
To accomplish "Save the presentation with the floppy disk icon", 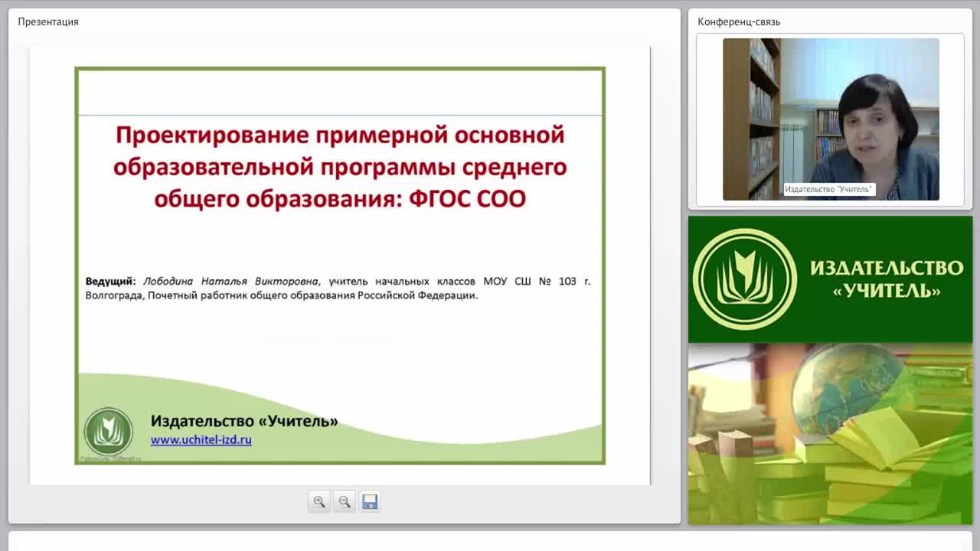I will 370,502.
